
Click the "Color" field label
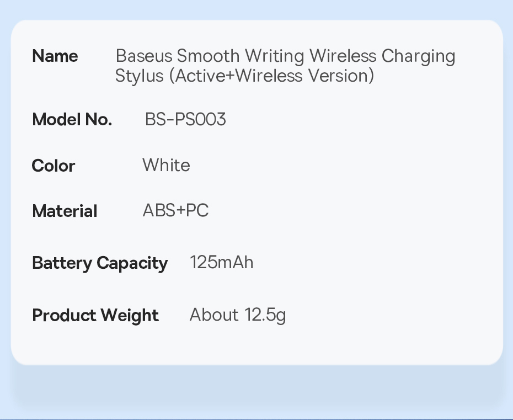(54, 166)
